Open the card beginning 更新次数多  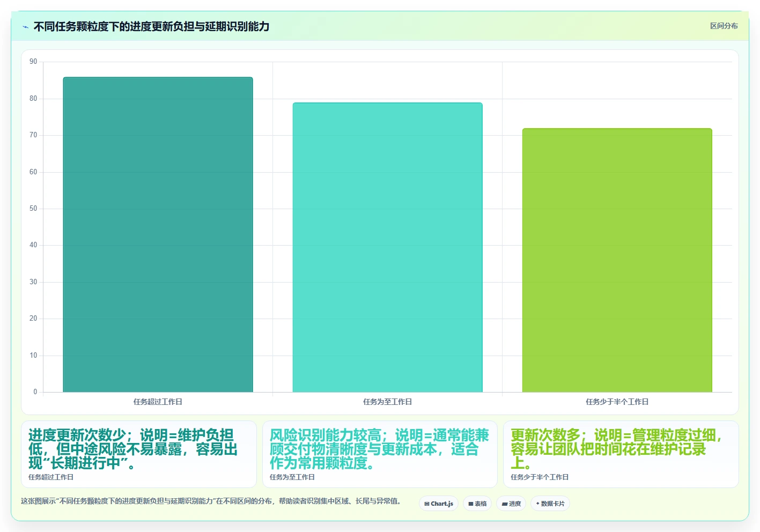pos(621,454)
